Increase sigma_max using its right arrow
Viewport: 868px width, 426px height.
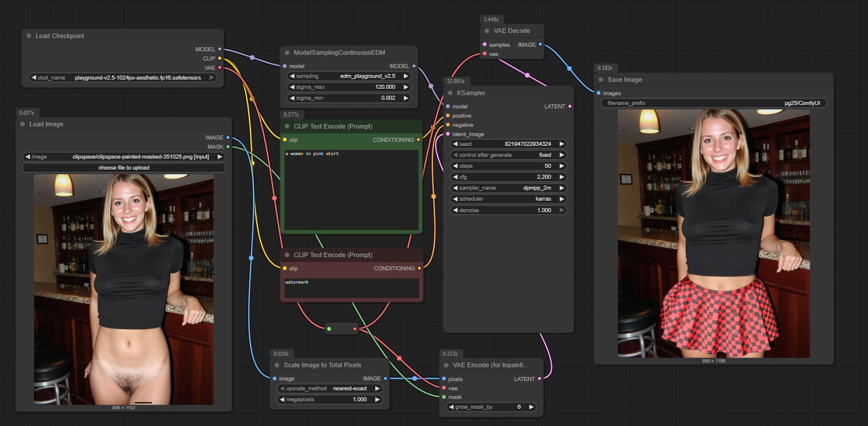coord(406,87)
